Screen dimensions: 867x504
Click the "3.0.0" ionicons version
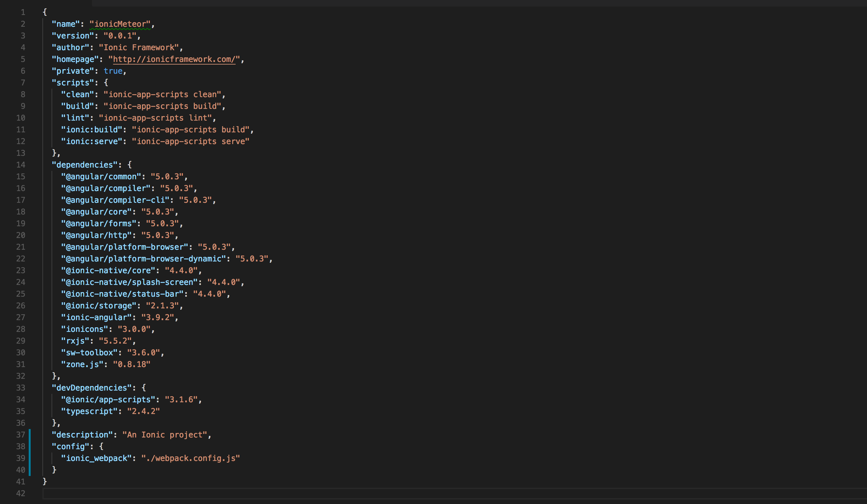(134, 329)
